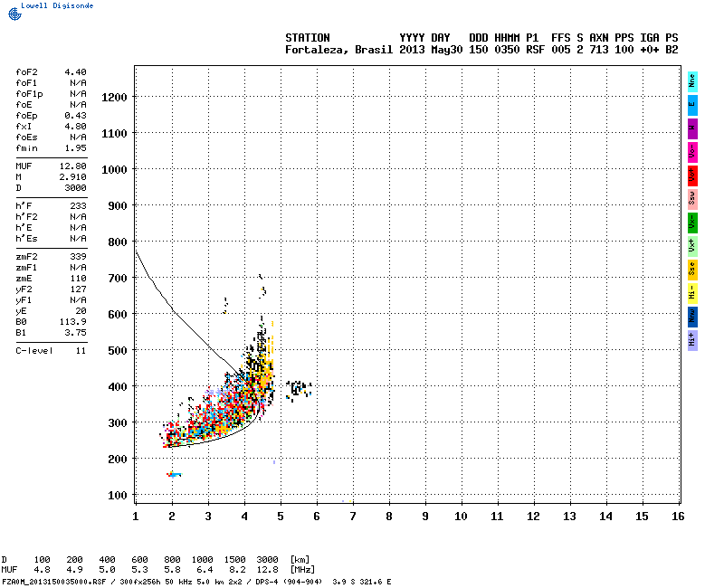Select the navy NNW legend swatch

692,318
